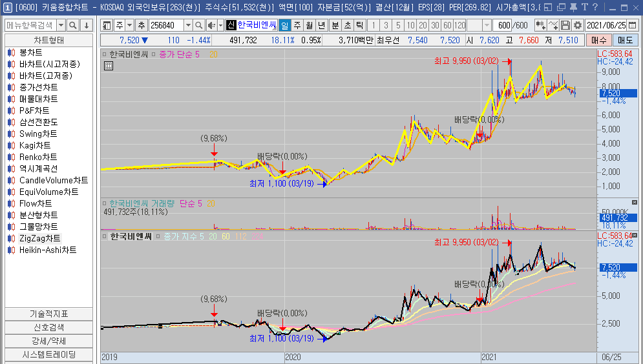Screen dimensions: 643x364
Task: Click the stock code 256840 field
Action: (x=166, y=25)
